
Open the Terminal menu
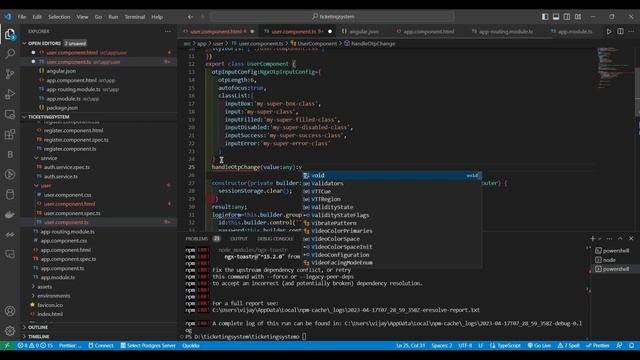(x=135, y=17)
